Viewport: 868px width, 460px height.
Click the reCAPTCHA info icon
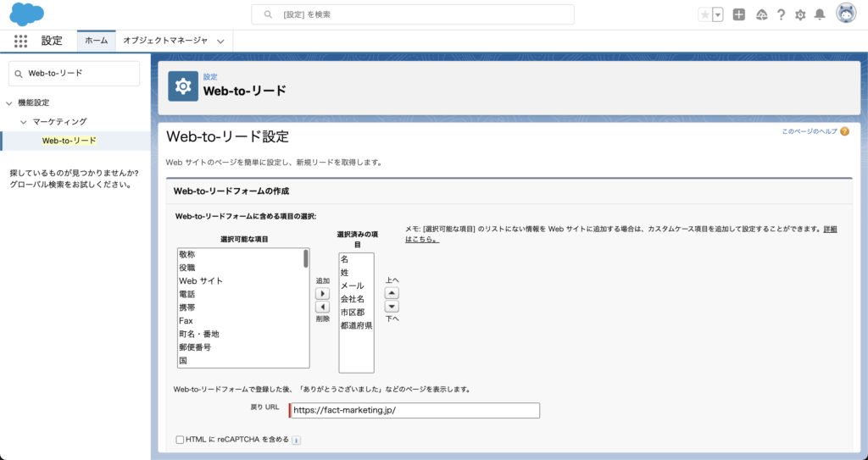296,441
